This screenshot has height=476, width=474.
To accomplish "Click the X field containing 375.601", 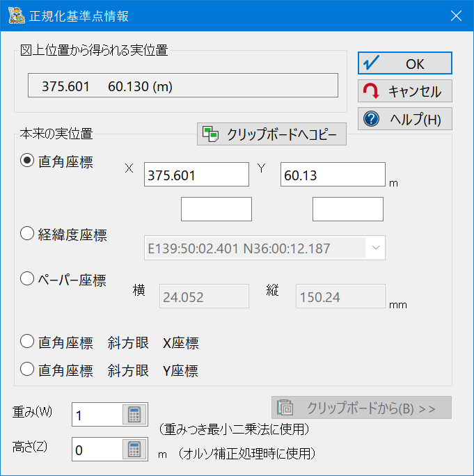I will [196, 174].
